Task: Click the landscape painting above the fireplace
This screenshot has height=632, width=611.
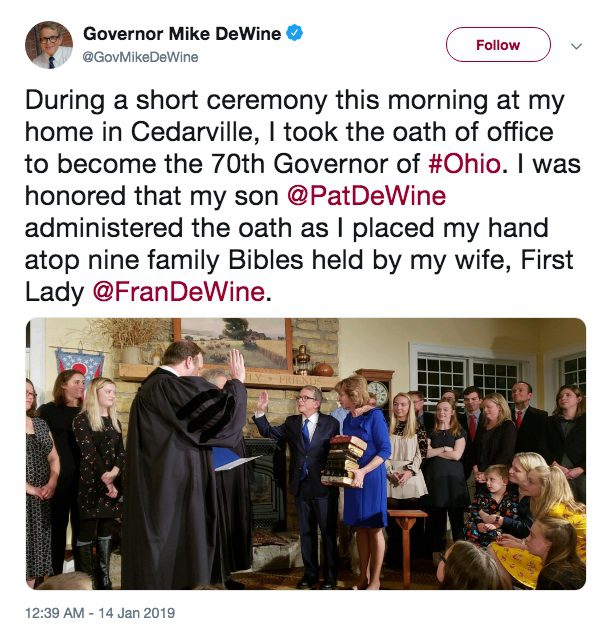Action: [233, 344]
